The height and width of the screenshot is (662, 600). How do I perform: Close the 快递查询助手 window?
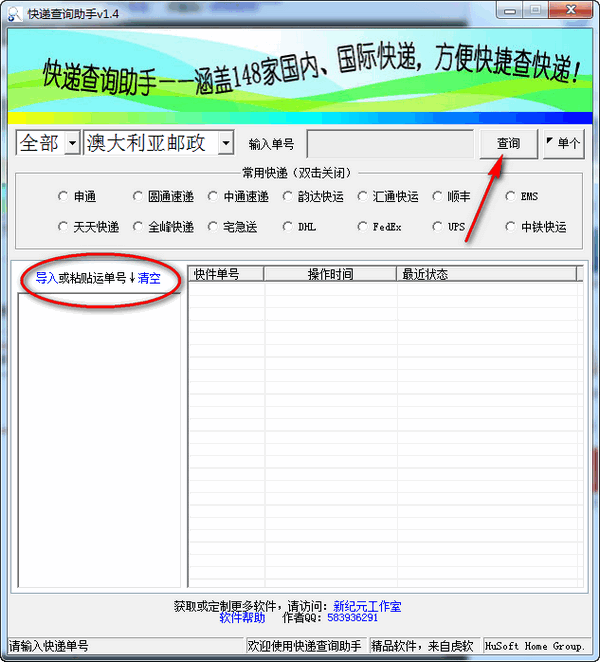(570, 10)
